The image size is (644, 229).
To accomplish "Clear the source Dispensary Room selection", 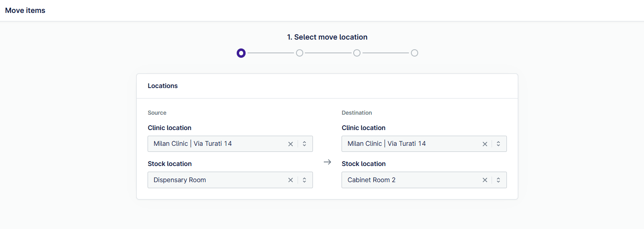I will [290, 180].
